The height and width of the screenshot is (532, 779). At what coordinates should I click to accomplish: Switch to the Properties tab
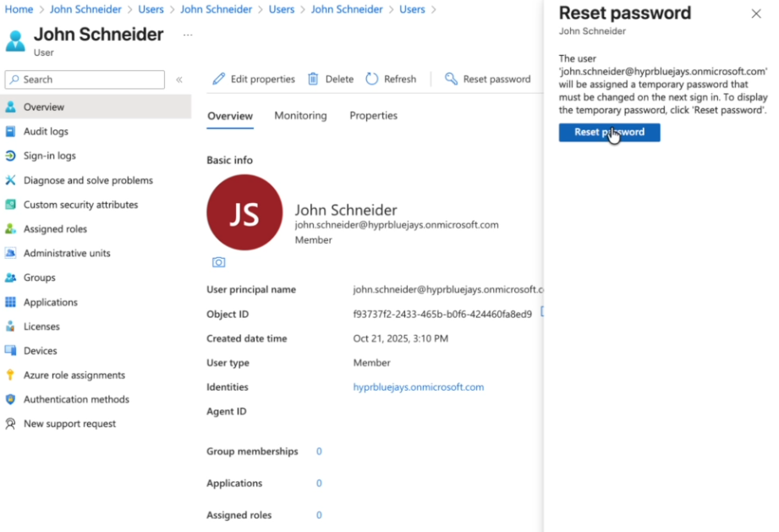tap(373, 116)
